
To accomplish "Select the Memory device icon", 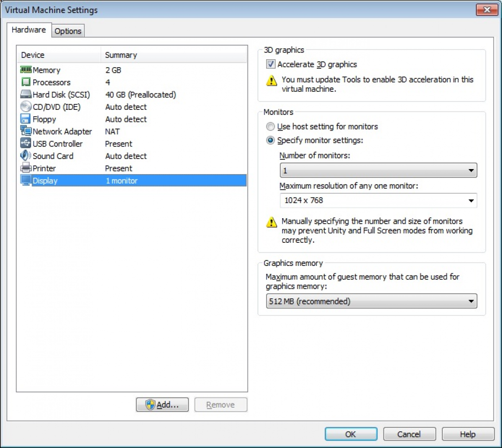I will click(x=26, y=70).
